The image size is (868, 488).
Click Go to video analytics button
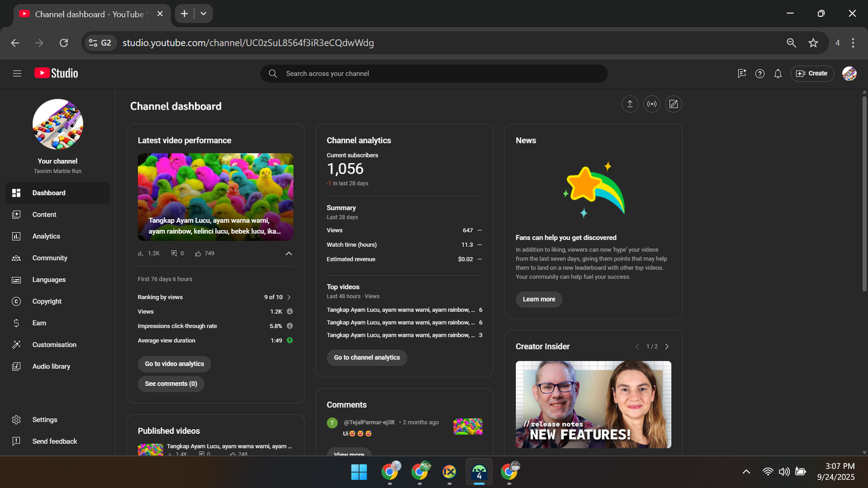[174, 364]
